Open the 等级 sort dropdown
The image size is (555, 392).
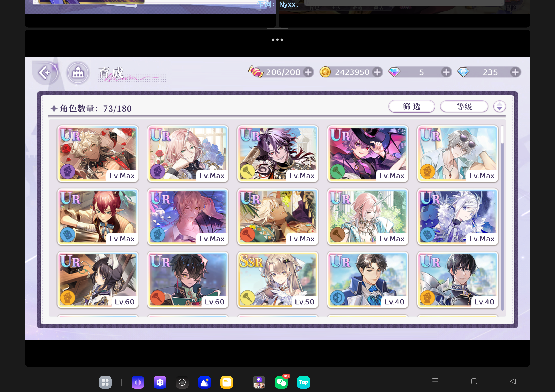[464, 107]
